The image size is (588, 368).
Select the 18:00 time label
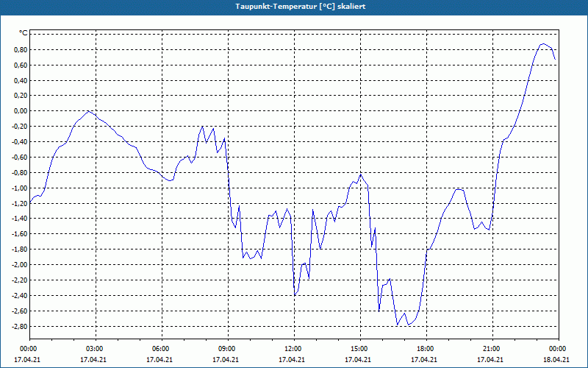click(427, 349)
